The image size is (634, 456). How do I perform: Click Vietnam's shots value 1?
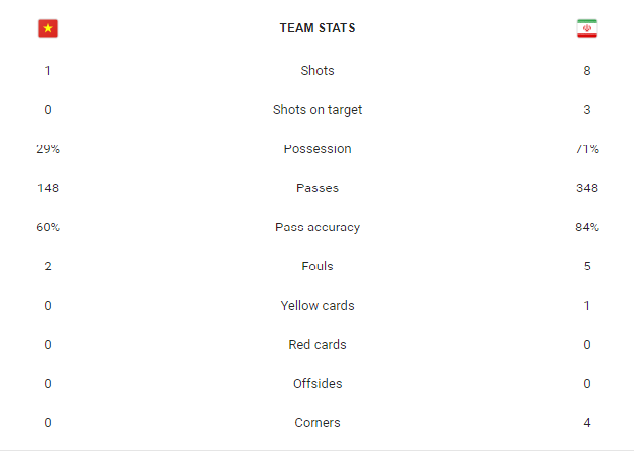tap(48, 71)
